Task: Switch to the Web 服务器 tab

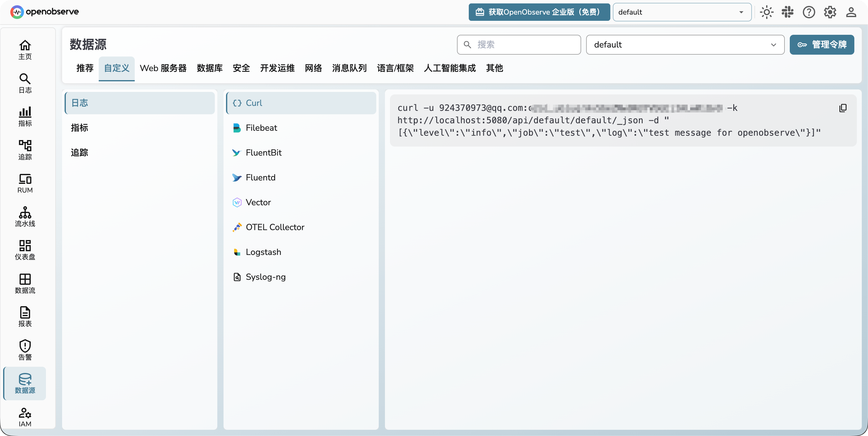Action: click(163, 68)
